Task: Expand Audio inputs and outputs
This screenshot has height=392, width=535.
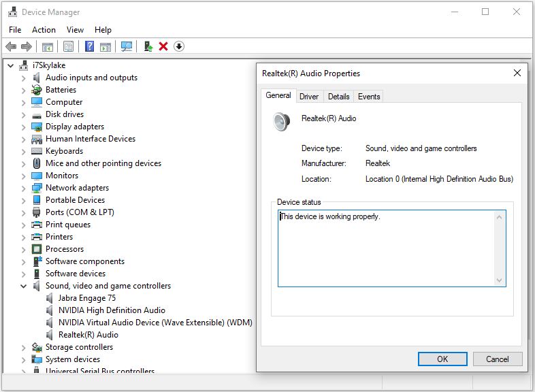Action: 24,78
